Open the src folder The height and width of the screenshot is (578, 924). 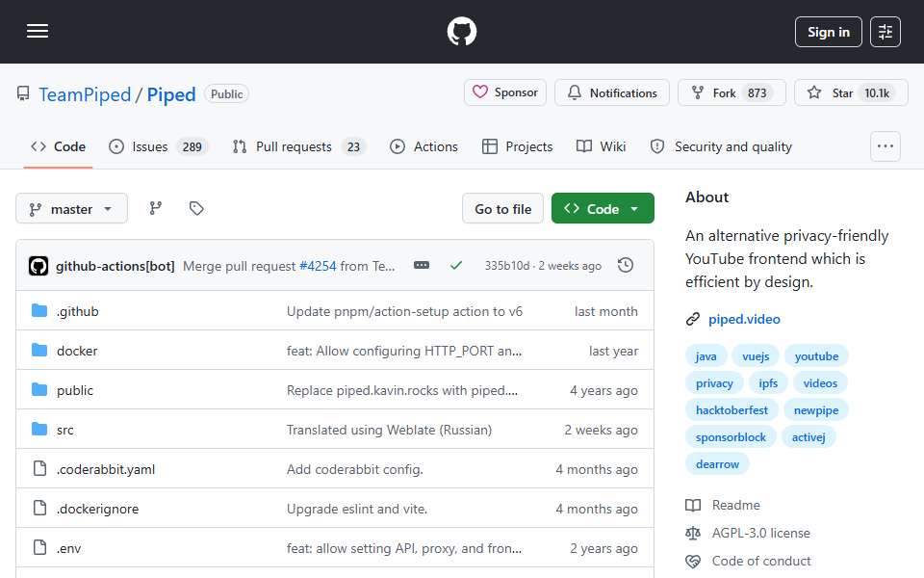coord(65,430)
